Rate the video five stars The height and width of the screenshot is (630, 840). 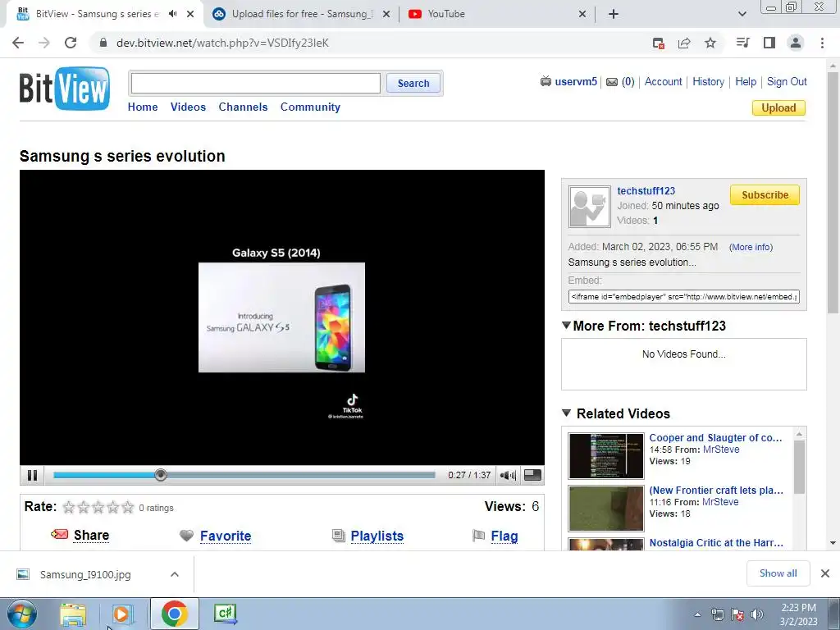(127, 507)
